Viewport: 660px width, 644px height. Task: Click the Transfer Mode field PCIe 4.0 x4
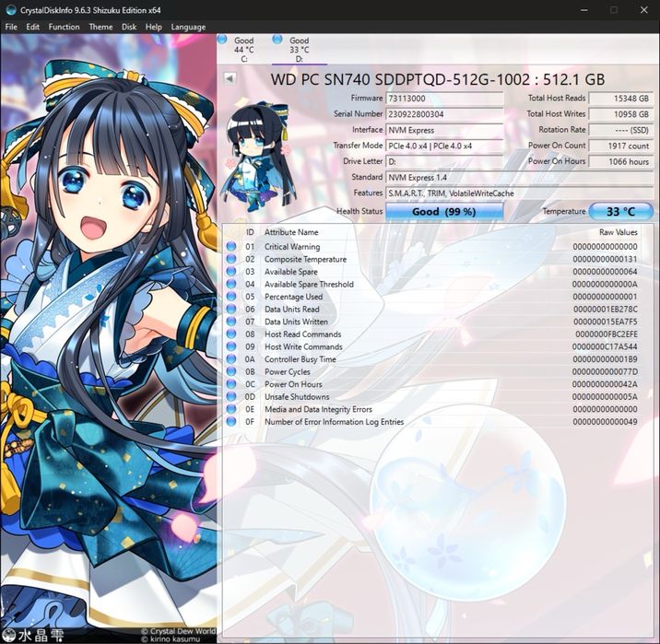click(444, 146)
